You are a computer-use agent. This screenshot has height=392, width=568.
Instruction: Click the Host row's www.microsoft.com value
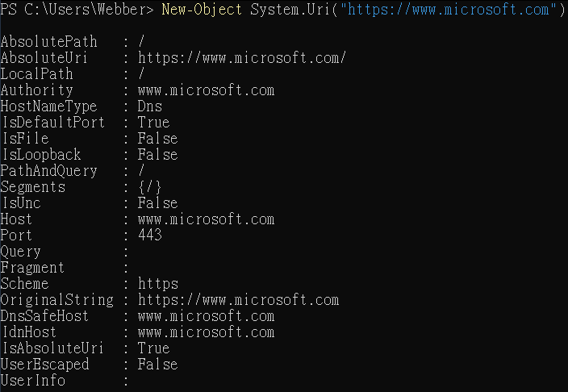click(x=206, y=219)
